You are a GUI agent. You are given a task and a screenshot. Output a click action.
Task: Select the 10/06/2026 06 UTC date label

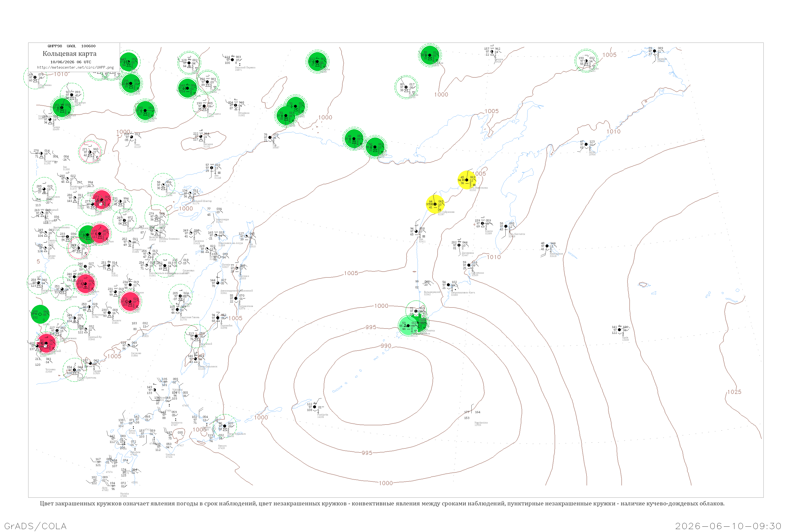(x=70, y=62)
